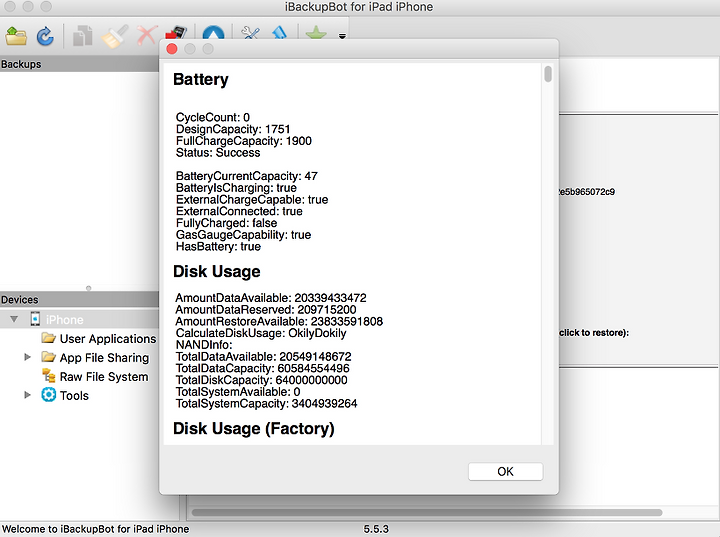Click the User Applications folder icon
Image resolution: width=720 pixels, height=537 pixels.
point(48,338)
